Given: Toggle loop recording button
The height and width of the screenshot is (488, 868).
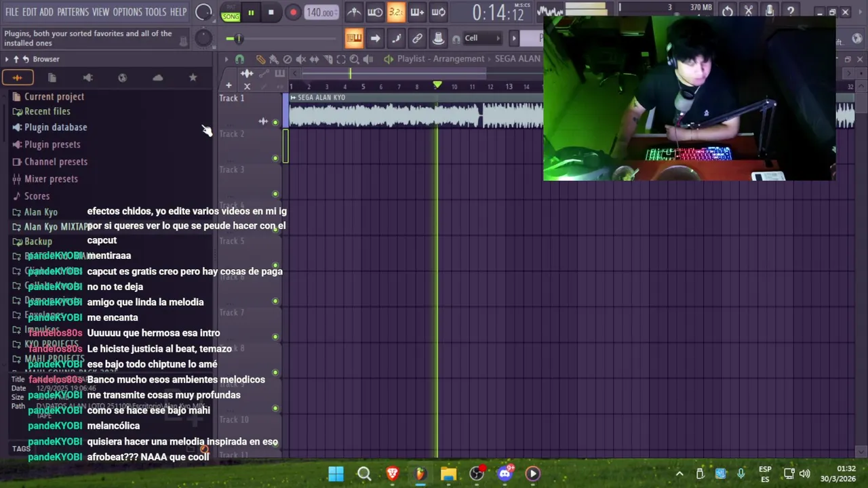Looking at the screenshot, I should click(438, 12).
